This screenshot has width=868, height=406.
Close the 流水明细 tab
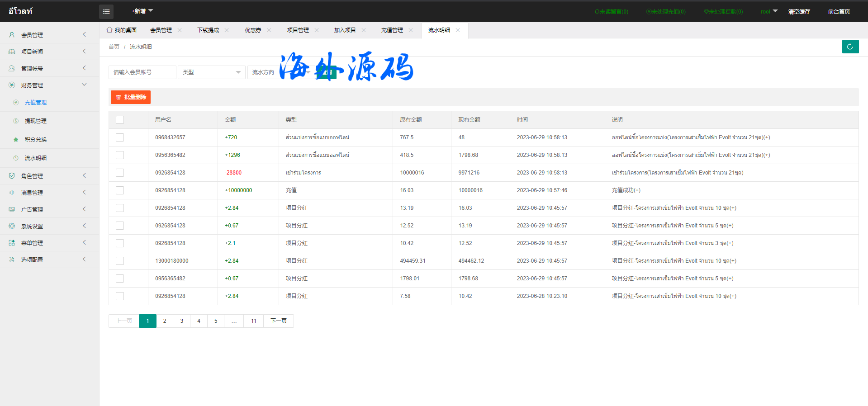[x=458, y=30]
